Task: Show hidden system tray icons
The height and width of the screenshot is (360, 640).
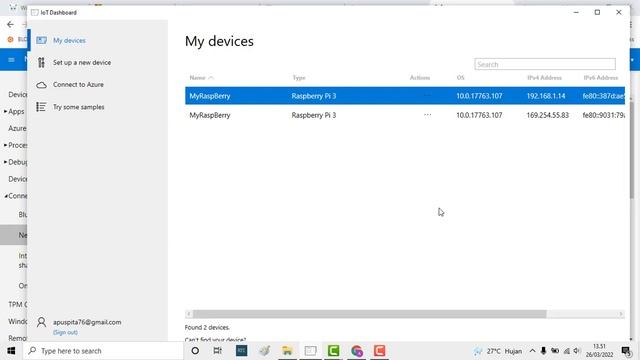Action: pyautogui.click(x=532, y=351)
